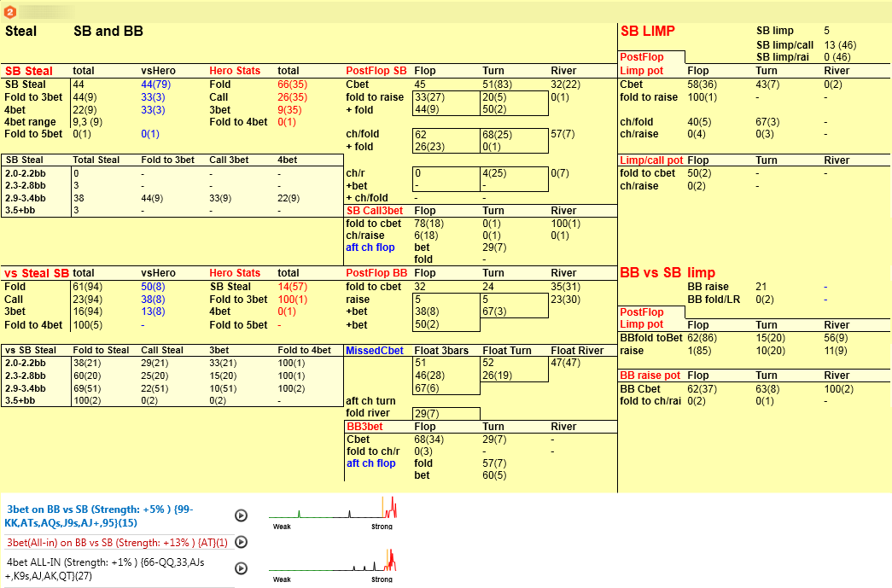Click the red 'BB raise pot' header
Image resolution: width=892 pixels, height=588 pixels.
pyautogui.click(x=650, y=376)
